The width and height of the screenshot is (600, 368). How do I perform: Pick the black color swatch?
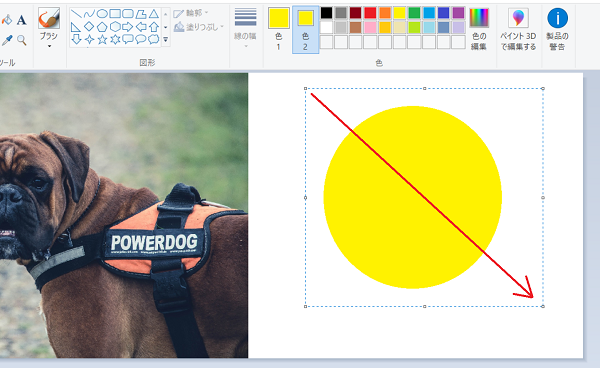[x=326, y=13]
